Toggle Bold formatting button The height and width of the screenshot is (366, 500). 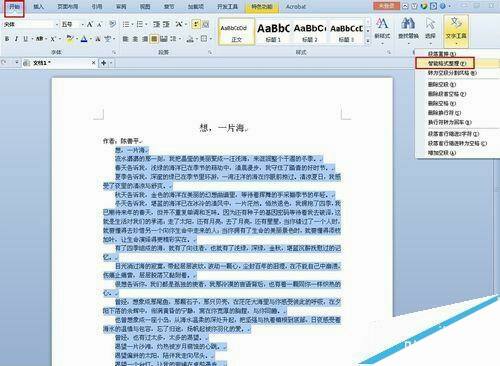pyautogui.click(x=7, y=39)
